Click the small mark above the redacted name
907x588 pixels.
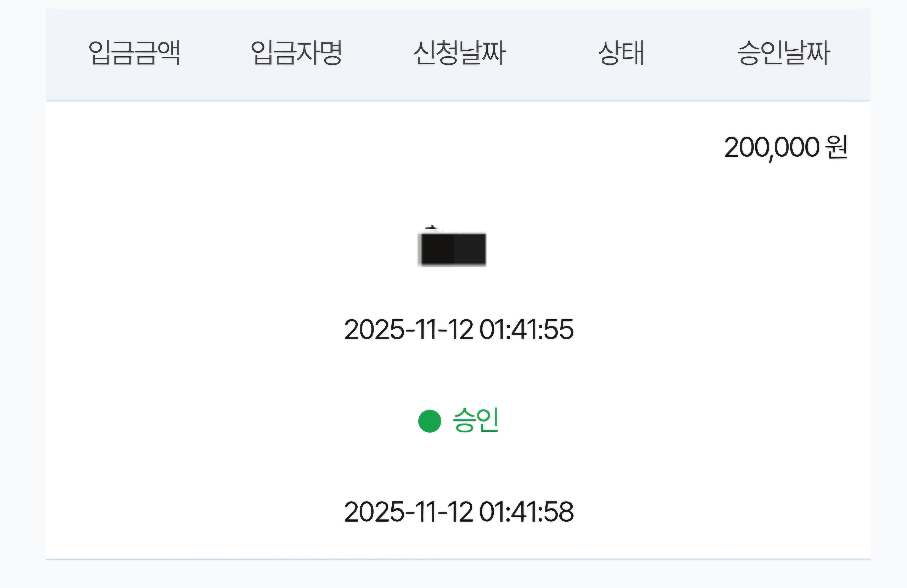(x=432, y=228)
